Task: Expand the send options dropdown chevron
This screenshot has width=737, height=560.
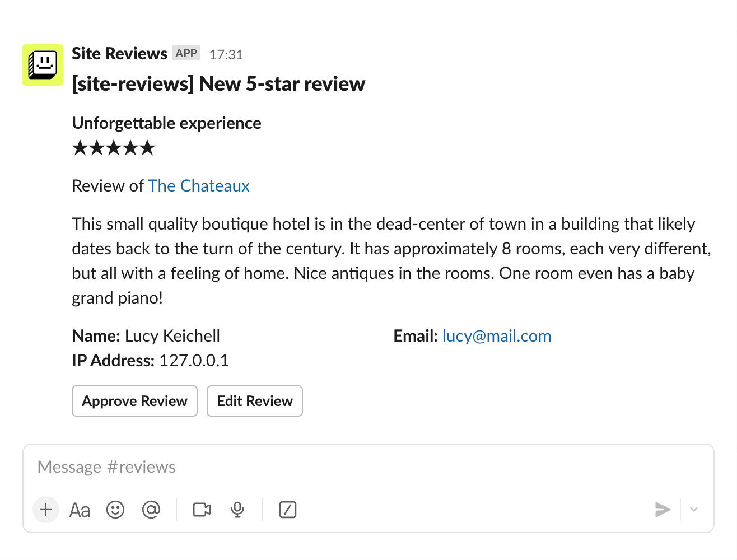Action: coord(694,510)
